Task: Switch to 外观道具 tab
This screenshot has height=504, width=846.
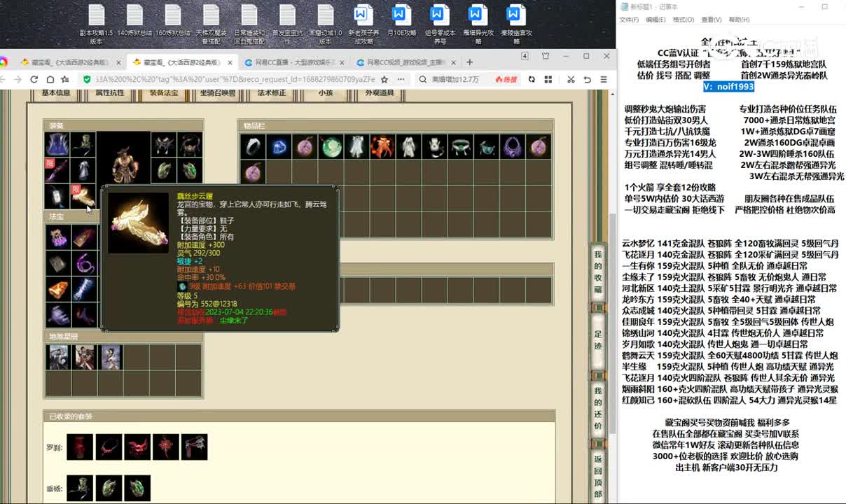Action: tap(380, 93)
